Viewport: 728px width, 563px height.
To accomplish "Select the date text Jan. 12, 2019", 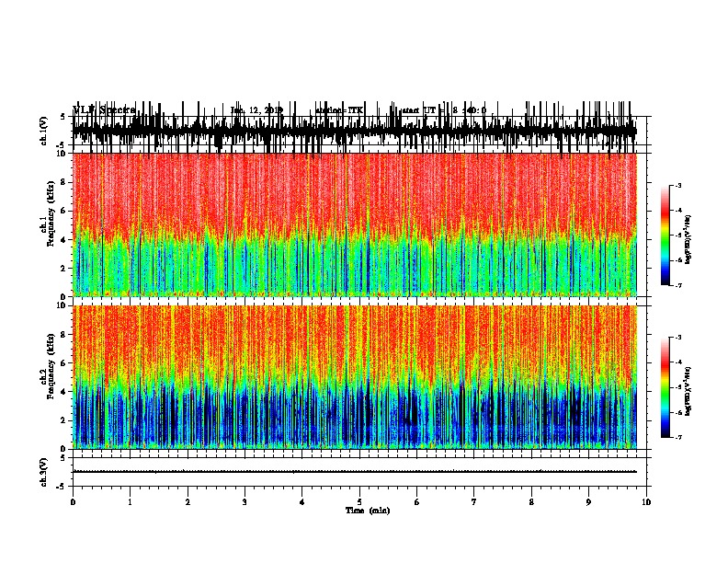I will 256,110.
